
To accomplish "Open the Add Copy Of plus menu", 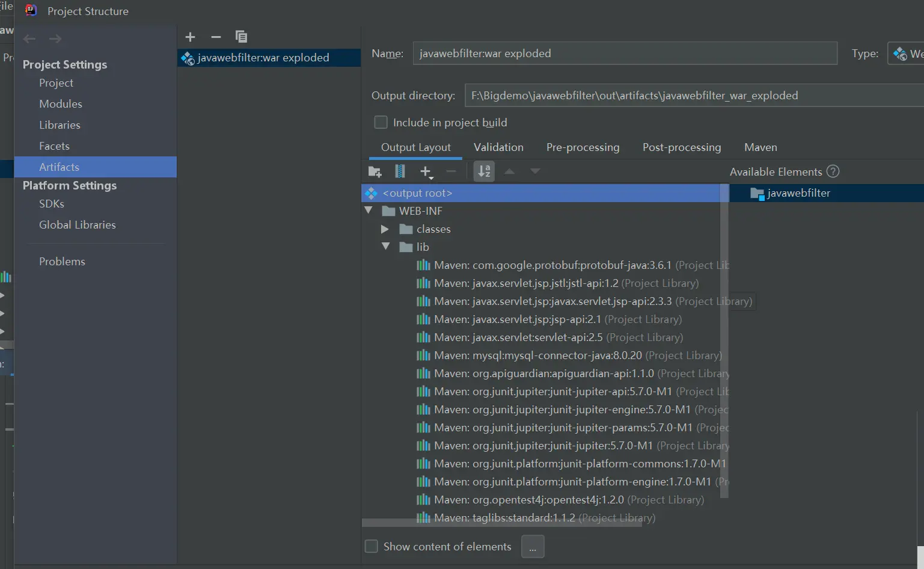I will coord(426,172).
